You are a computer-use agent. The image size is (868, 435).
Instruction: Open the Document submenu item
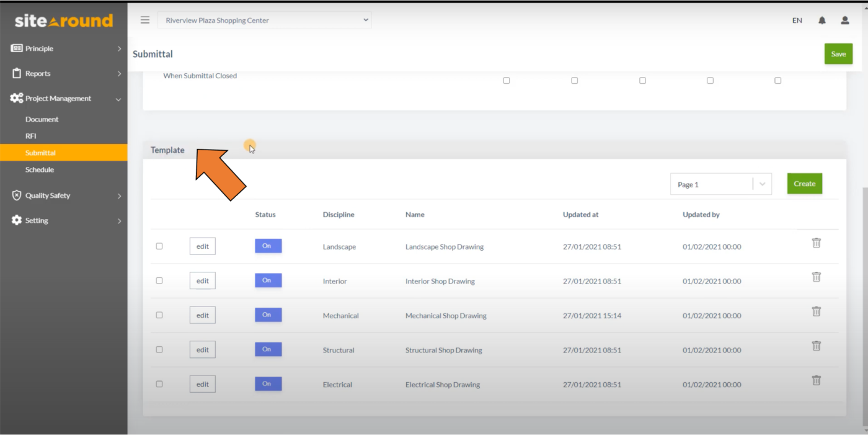(x=42, y=119)
